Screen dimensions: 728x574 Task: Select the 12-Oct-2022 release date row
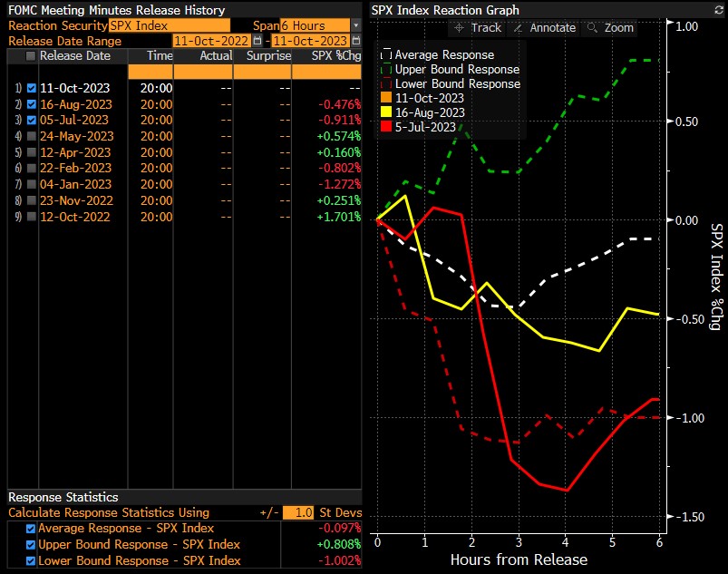click(x=75, y=217)
